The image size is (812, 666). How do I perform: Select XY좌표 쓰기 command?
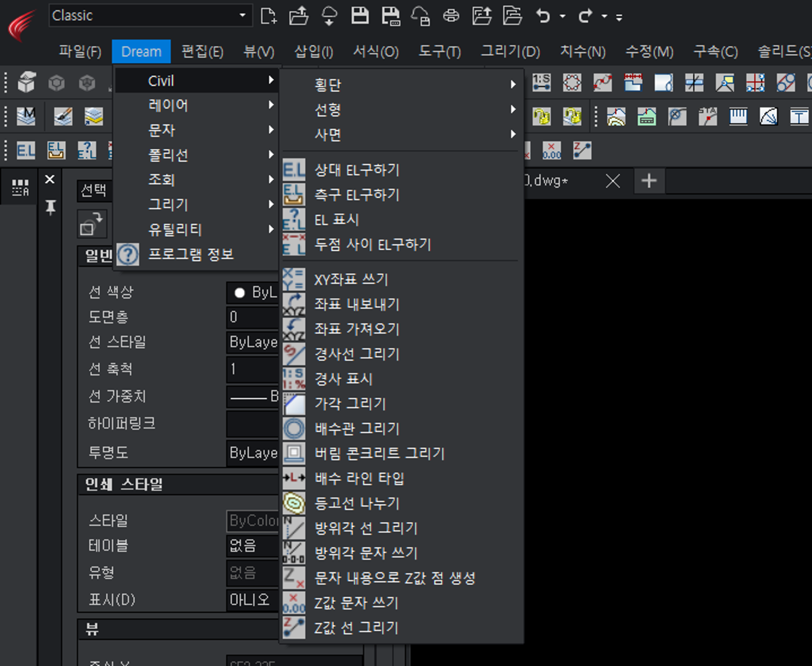(401, 279)
